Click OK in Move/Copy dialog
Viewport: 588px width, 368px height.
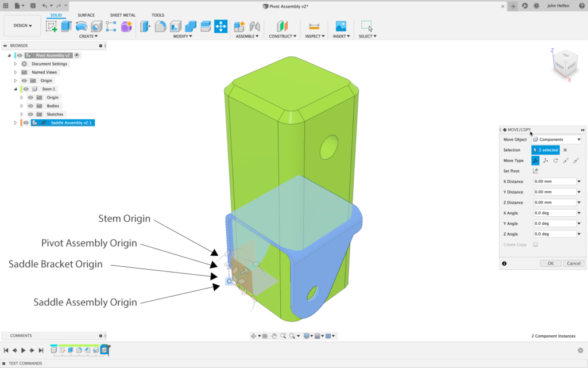pyautogui.click(x=550, y=263)
